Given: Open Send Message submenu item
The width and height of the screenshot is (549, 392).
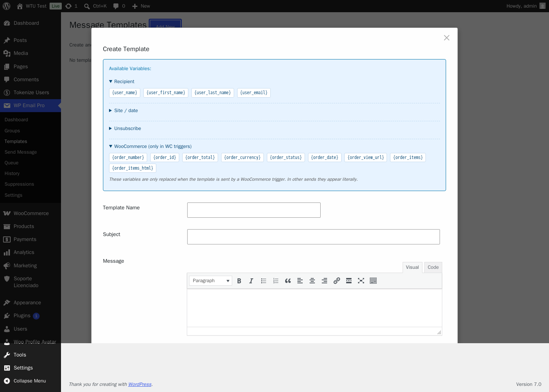Looking at the screenshot, I should point(30,152).
